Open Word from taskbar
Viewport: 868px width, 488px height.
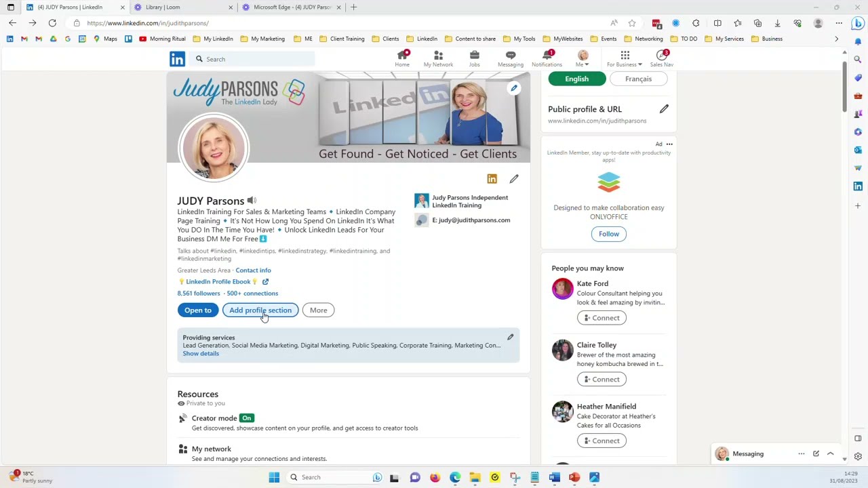pyautogui.click(x=555, y=477)
